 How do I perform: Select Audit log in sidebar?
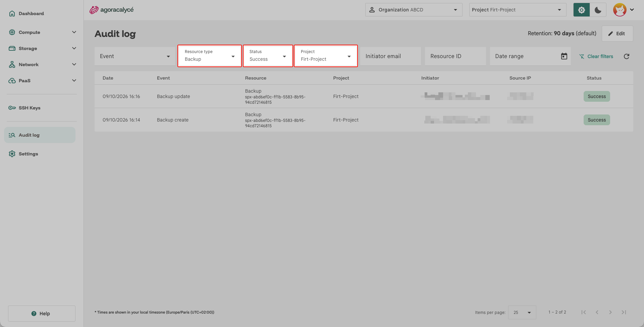click(x=40, y=135)
